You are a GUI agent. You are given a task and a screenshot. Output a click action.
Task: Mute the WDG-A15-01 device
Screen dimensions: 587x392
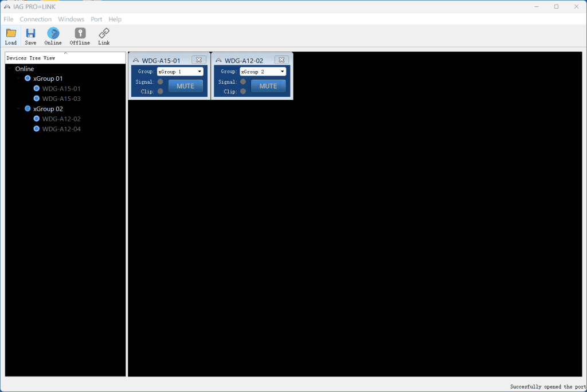[x=186, y=86]
